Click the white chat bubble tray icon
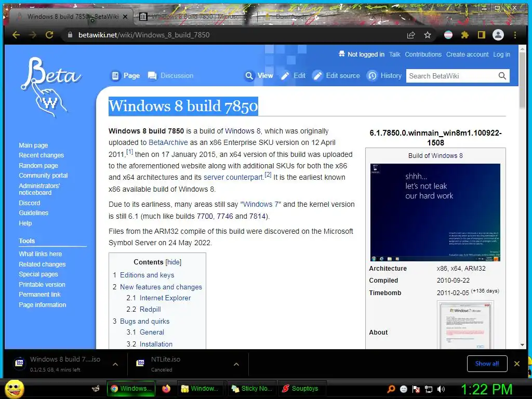The height and width of the screenshot is (399, 532). coord(403,389)
